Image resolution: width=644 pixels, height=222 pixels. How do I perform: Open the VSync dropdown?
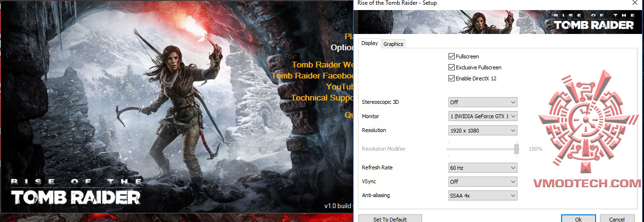click(483, 182)
